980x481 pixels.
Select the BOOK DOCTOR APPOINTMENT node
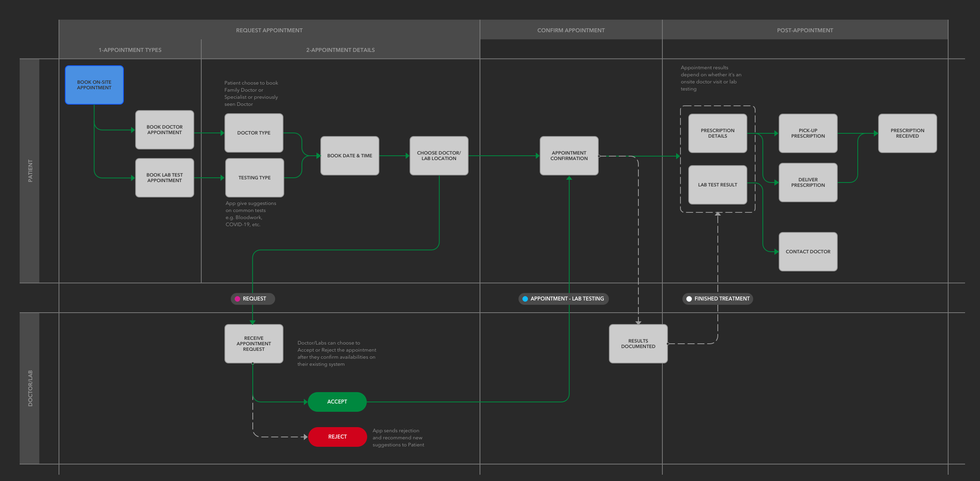(164, 130)
